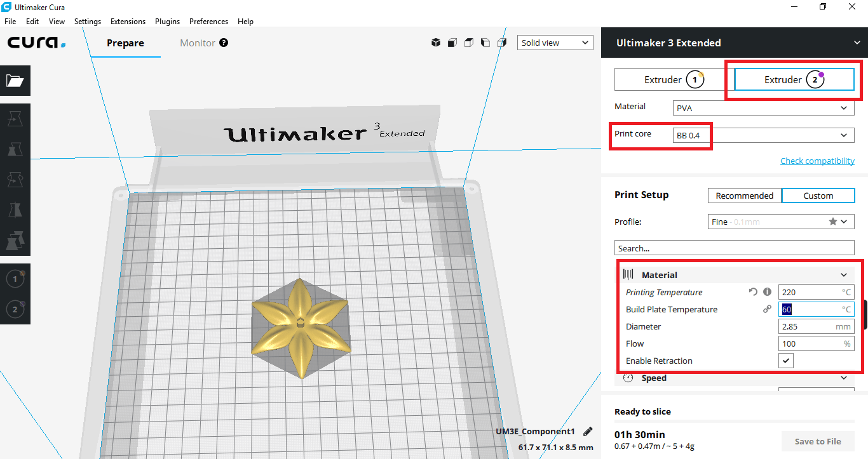
Task: Click the Ready to slice status text
Action: [x=642, y=411]
